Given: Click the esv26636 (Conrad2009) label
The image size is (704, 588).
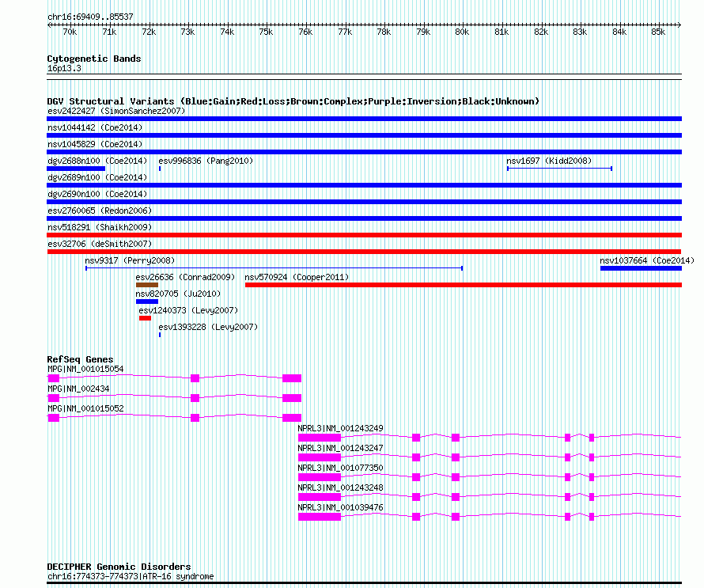Looking at the screenshot, I should point(185,277).
